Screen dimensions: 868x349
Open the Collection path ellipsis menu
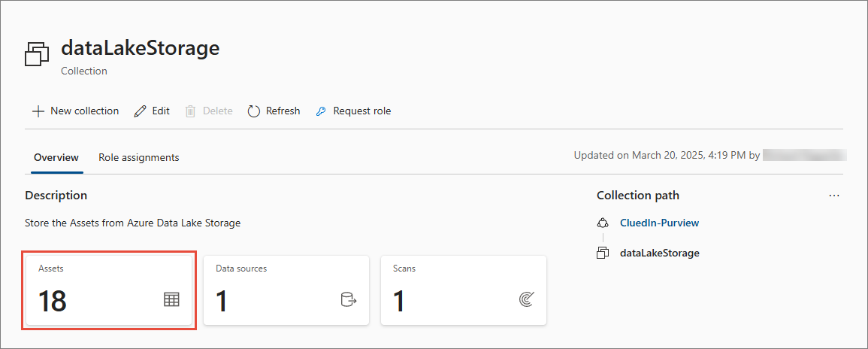coord(834,196)
